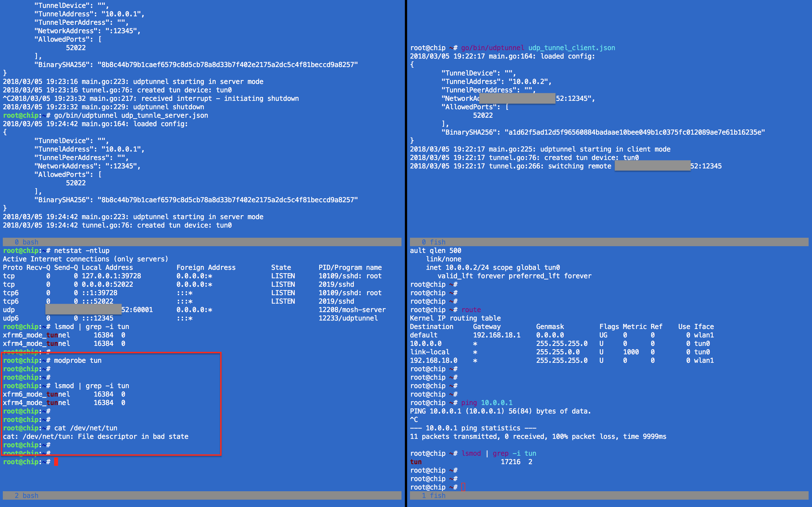Click the '0 bash' tmux window tab
The height and width of the screenshot is (507, 812).
[x=27, y=242]
